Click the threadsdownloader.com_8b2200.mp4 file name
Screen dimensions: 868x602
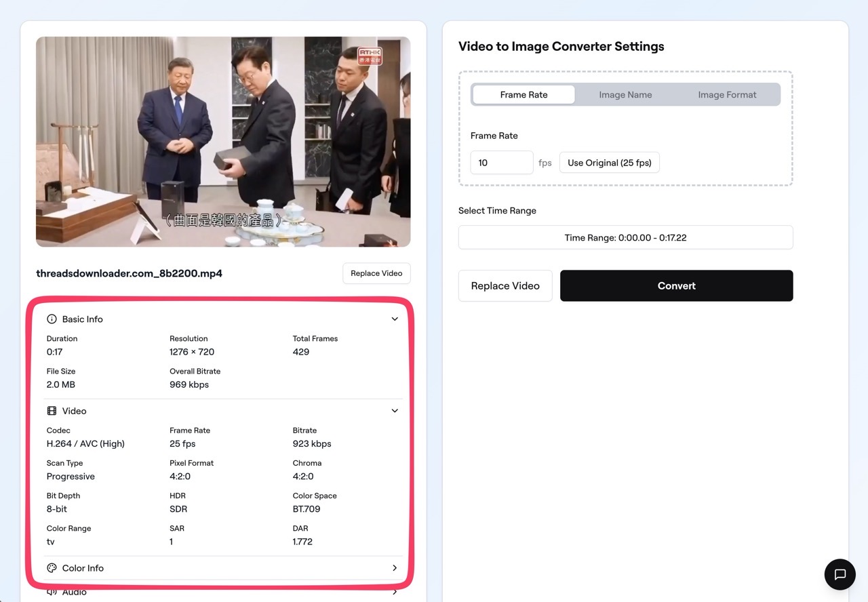pyautogui.click(x=129, y=274)
